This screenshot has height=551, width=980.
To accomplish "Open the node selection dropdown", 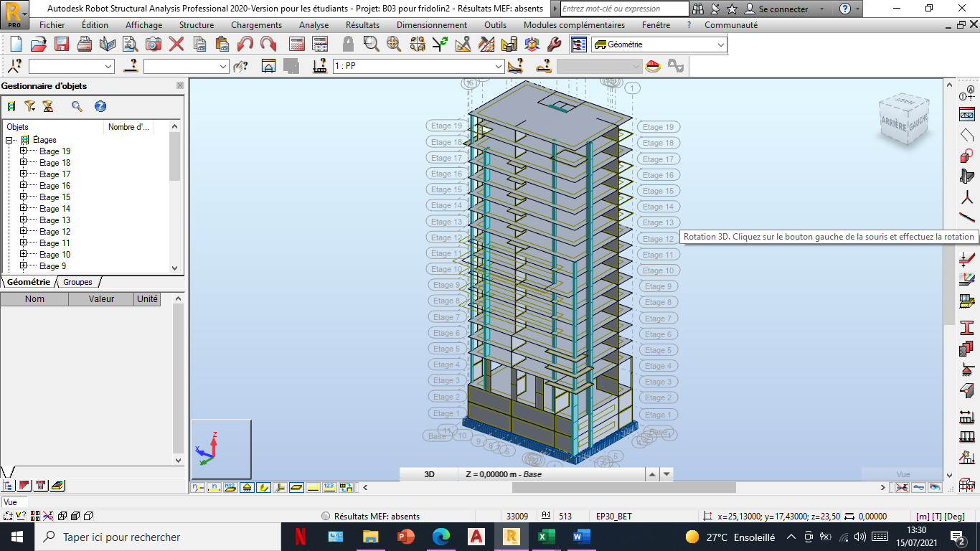I will click(108, 66).
